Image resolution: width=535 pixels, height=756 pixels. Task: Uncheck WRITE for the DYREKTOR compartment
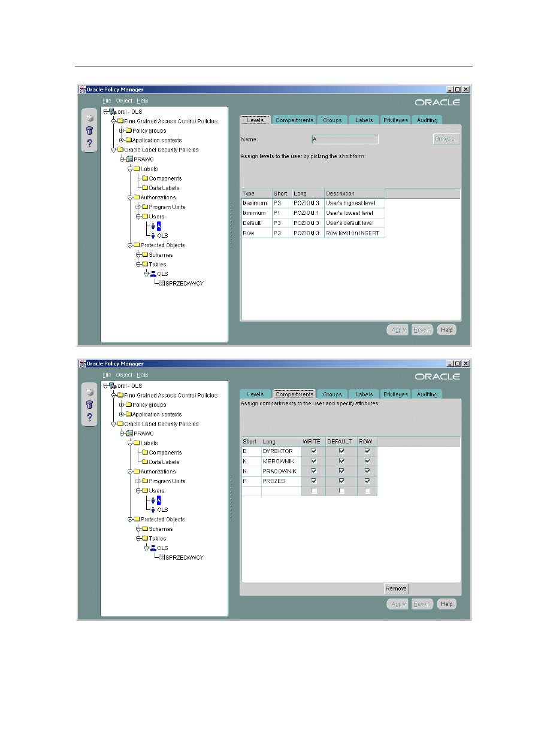[313, 451]
